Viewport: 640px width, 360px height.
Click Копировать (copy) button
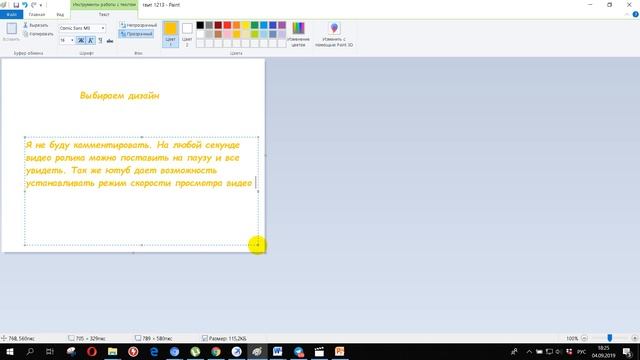38,34
